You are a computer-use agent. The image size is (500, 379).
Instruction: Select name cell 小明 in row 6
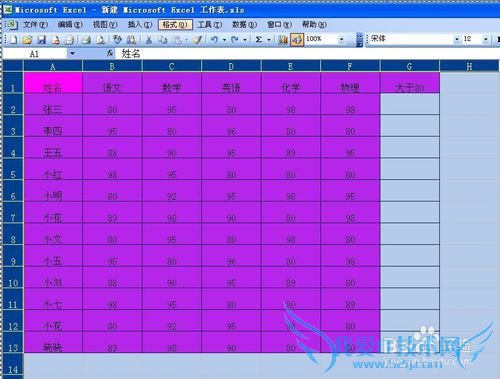tap(53, 191)
